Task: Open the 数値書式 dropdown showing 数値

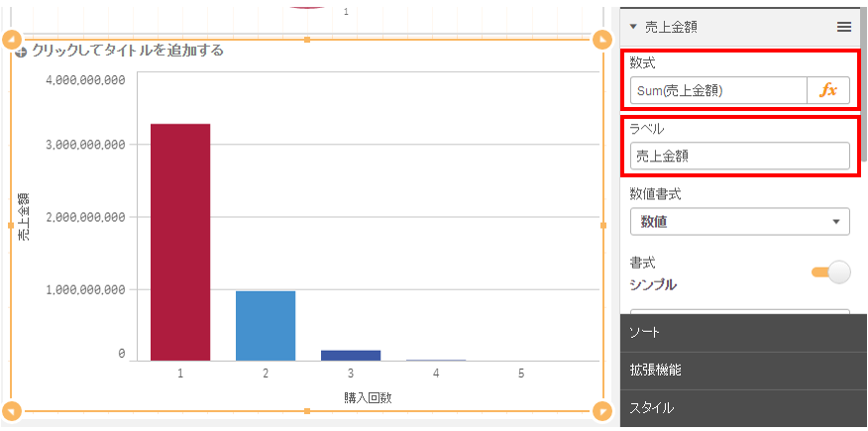Action: click(739, 221)
